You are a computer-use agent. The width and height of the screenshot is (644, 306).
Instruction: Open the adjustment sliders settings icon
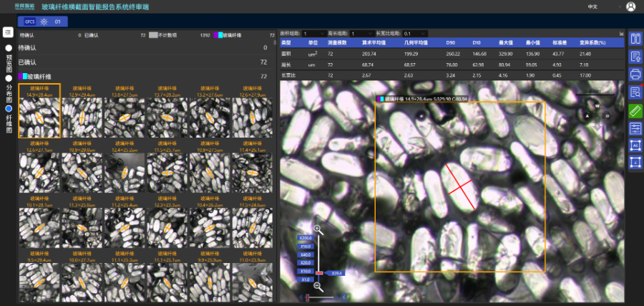pyautogui.click(x=635, y=128)
